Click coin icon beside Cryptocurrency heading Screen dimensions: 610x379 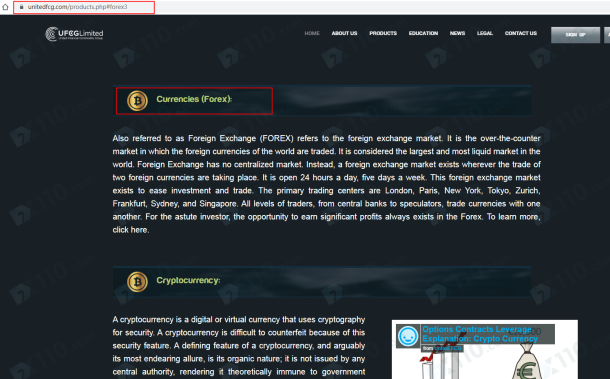137,282
